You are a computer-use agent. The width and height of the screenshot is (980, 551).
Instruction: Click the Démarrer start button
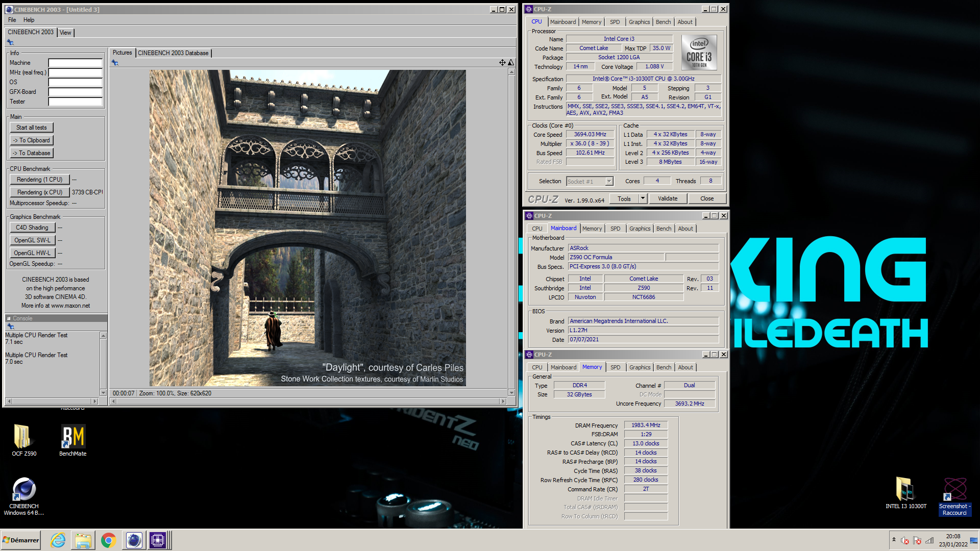[21, 540]
